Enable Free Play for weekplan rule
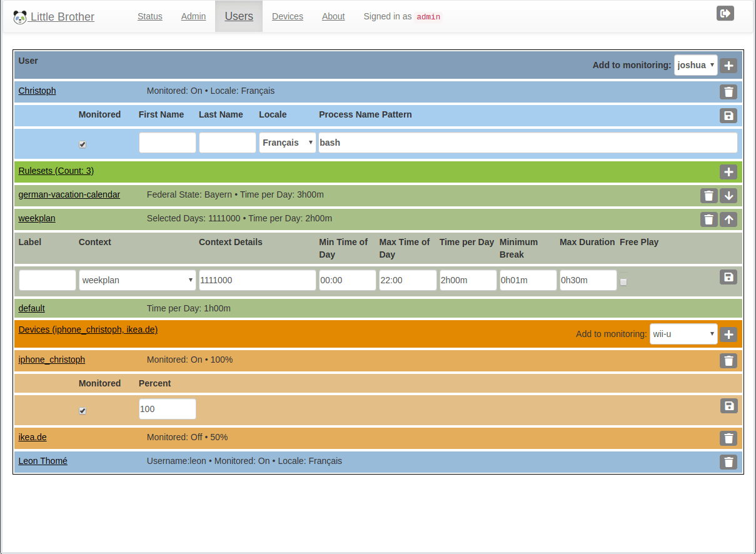This screenshot has width=756, height=554. [x=623, y=282]
